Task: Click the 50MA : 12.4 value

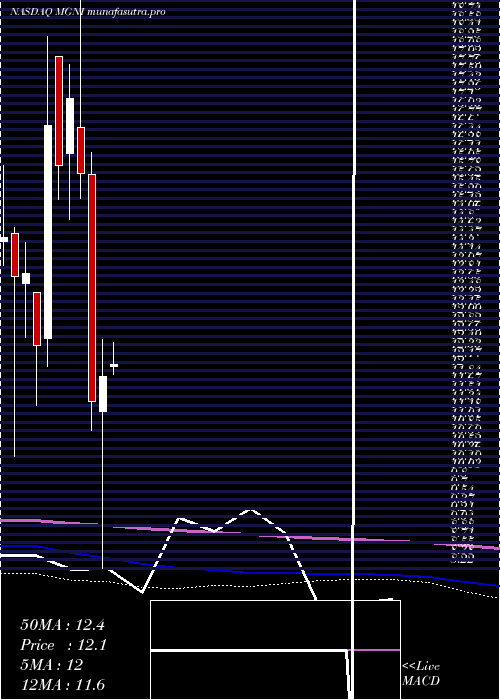Action: point(62,625)
